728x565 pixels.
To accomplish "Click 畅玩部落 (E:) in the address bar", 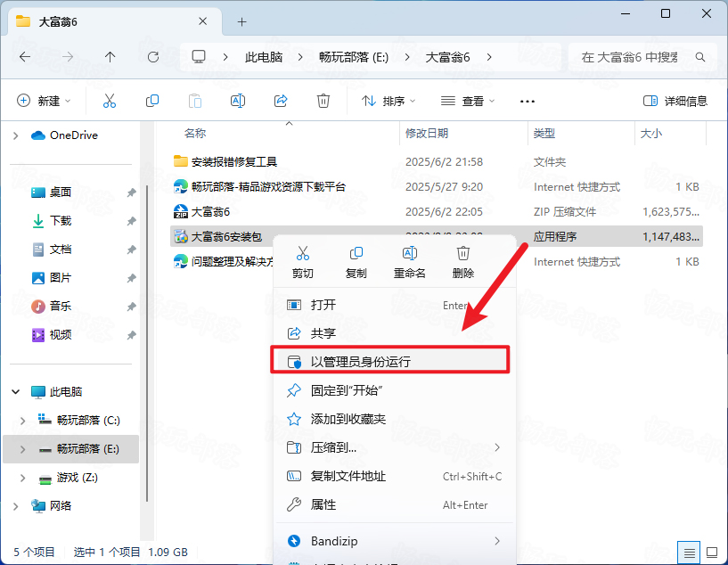I will pos(354,57).
